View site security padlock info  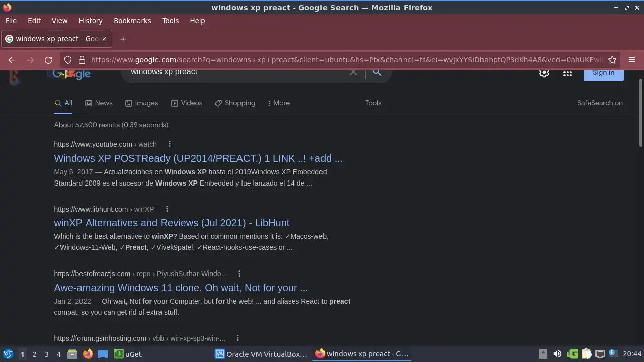(x=82, y=60)
